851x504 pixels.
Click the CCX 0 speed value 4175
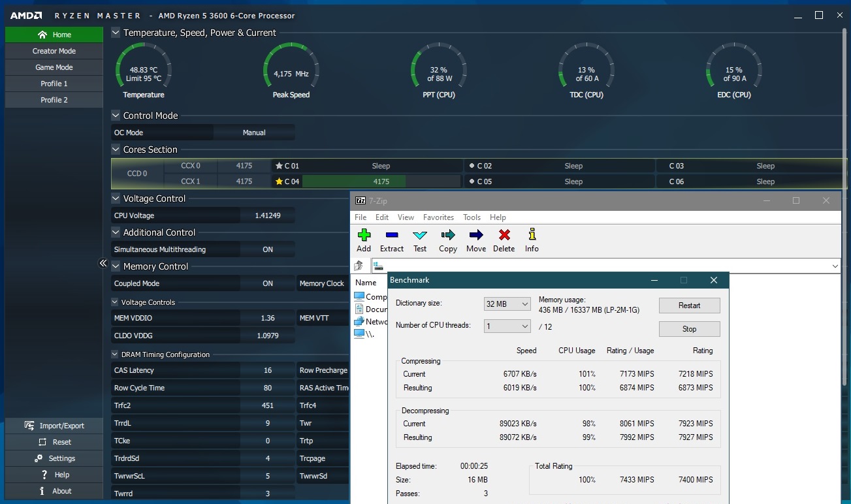(244, 166)
